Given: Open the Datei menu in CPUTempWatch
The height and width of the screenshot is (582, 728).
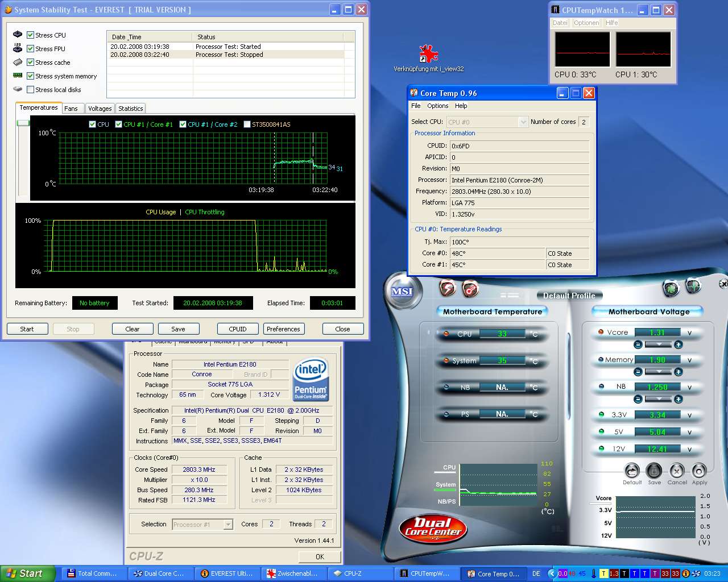Looking at the screenshot, I should [x=560, y=23].
